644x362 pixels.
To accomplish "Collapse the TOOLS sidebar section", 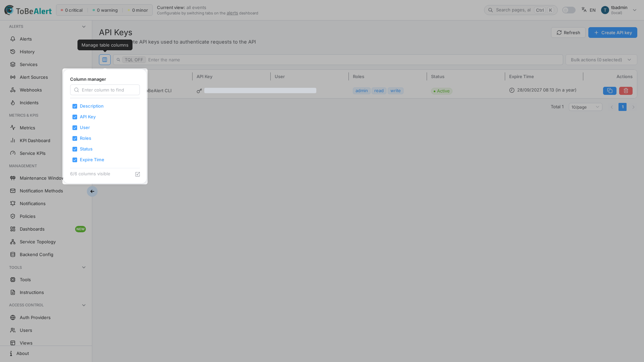I will [x=84, y=267].
